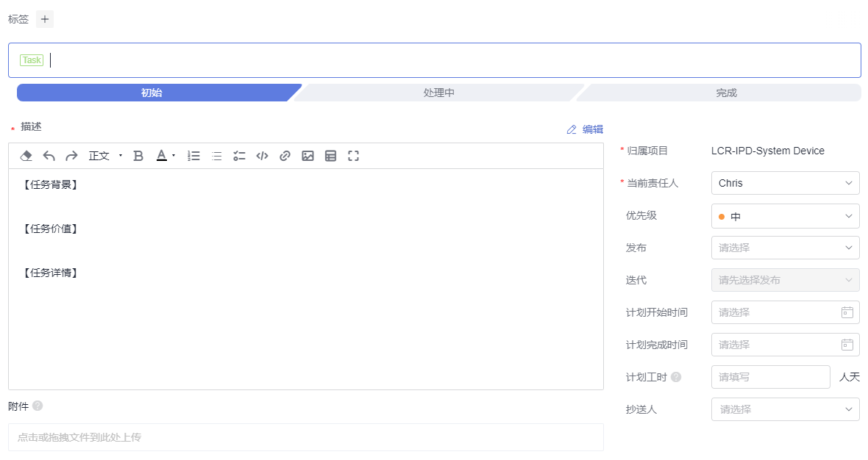This screenshot has width=868, height=460.
Task: Add a new tag with plus button
Action: tap(45, 19)
